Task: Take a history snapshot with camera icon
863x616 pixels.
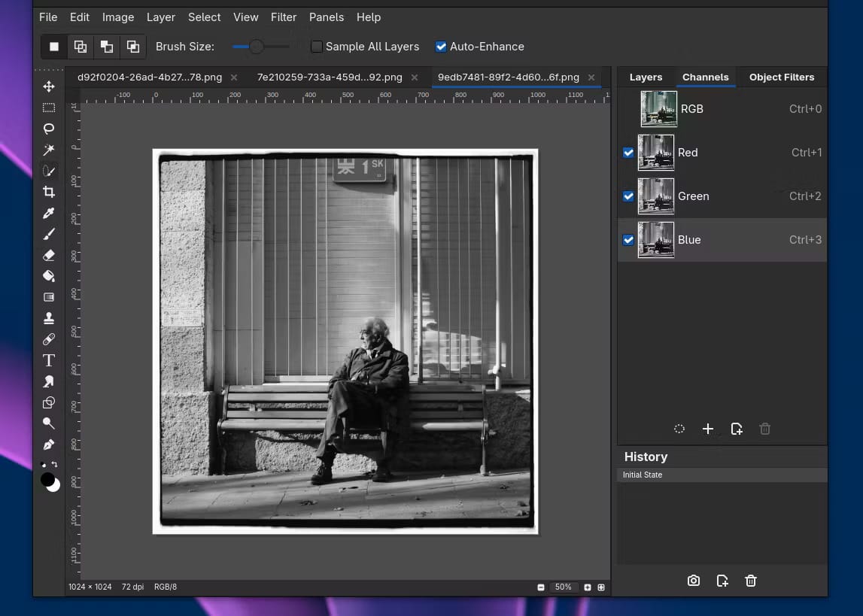Action: (x=694, y=581)
